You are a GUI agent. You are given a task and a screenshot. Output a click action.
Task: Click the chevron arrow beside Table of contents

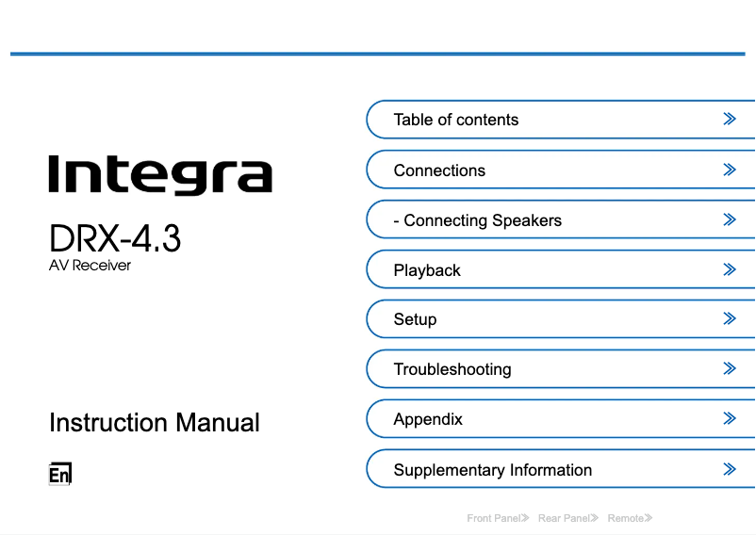click(729, 120)
